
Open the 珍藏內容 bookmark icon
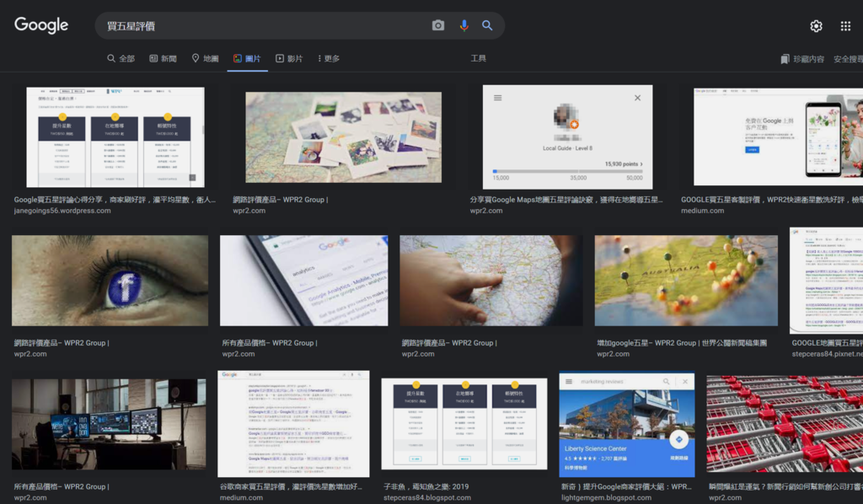[x=785, y=59]
